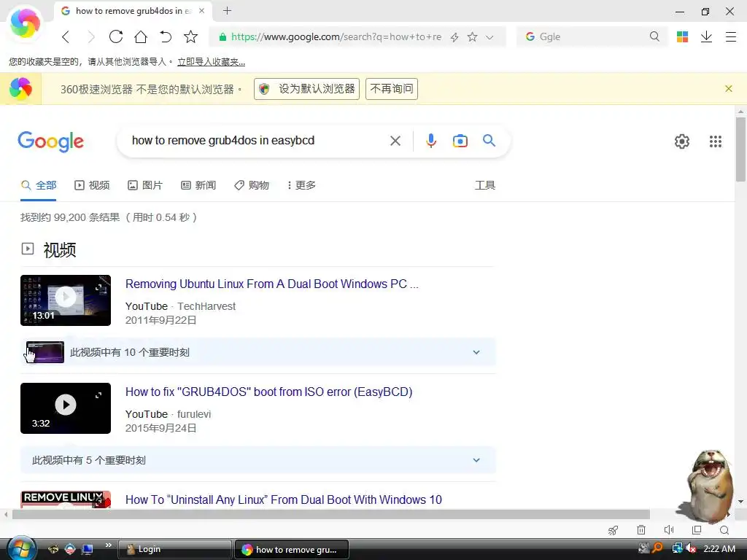The height and width of the screenshot is (560, 747).
Task: Switch to the 图片 search tab
Action: 145,185
